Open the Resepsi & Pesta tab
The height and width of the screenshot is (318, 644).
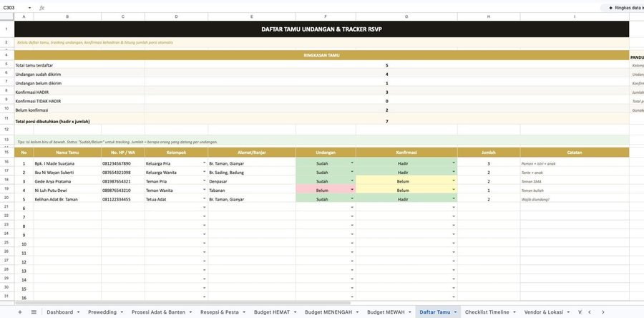[220, 312]
